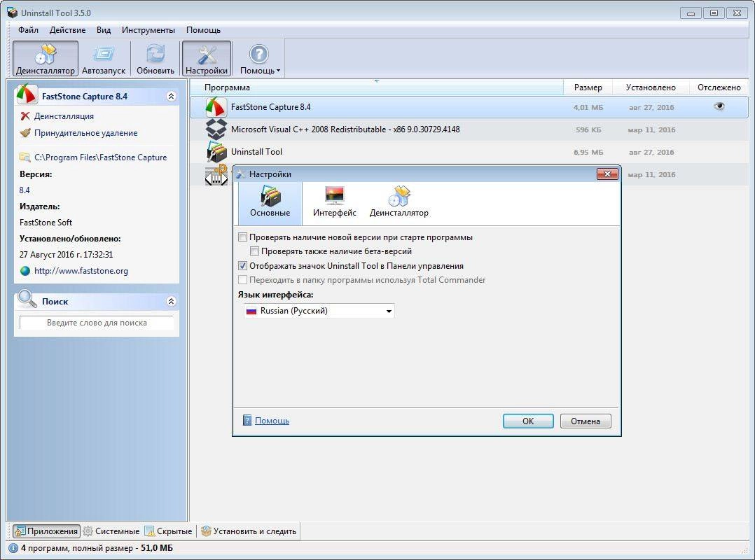Click 6,95 МБ size of Uninstall Tool
Screen dimensions: 755x560
[x=588, y=153]
